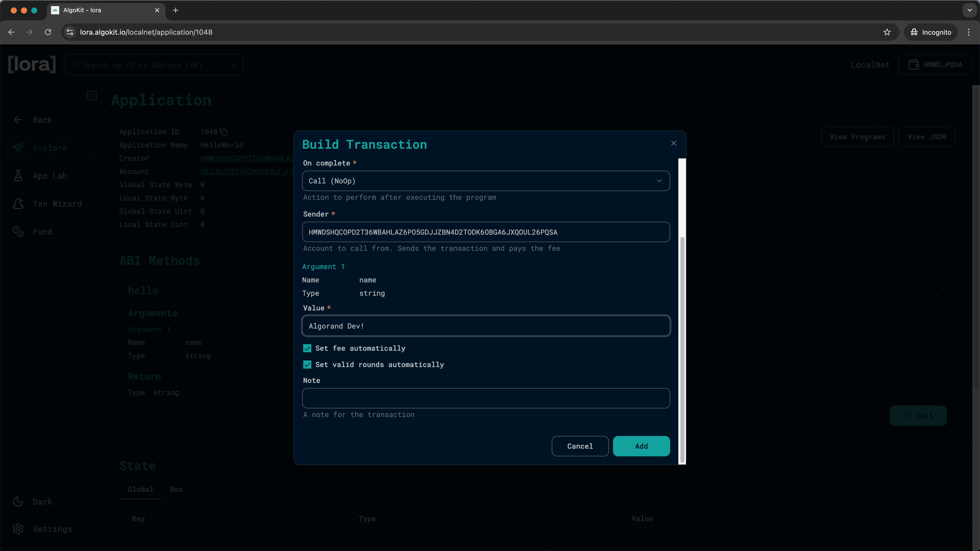Click inside the Note input field
Viewport: 980px width, 551px height.
point(486,398)
